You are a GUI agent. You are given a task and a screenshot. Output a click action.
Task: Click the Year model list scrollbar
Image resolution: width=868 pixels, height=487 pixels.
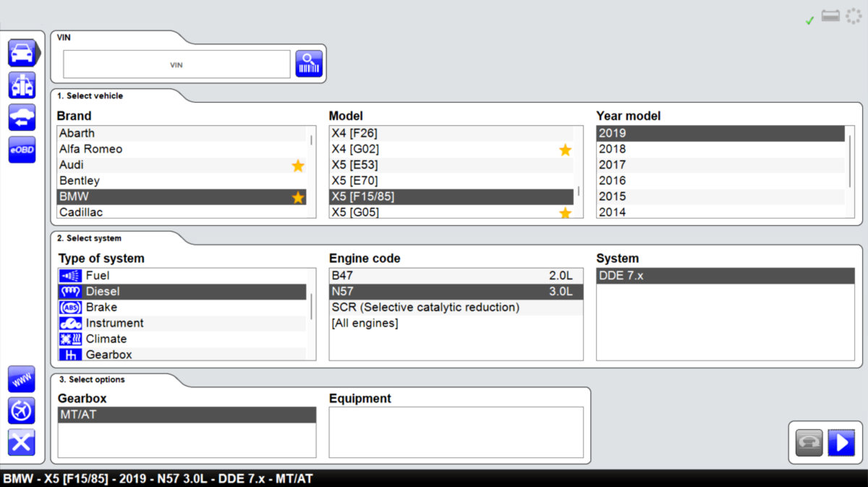click(x=850, y=171)
